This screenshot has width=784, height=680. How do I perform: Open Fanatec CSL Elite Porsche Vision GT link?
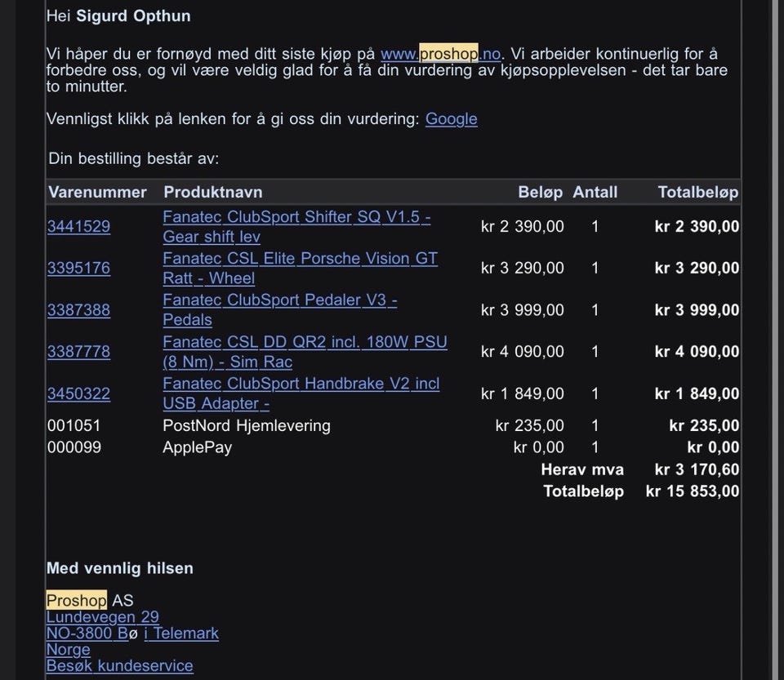click(300, 268)
